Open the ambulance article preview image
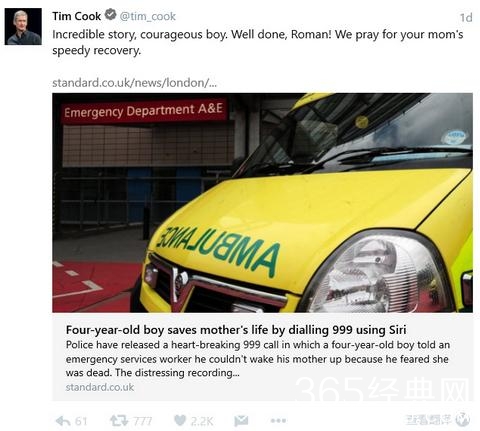 coord(262,203)
